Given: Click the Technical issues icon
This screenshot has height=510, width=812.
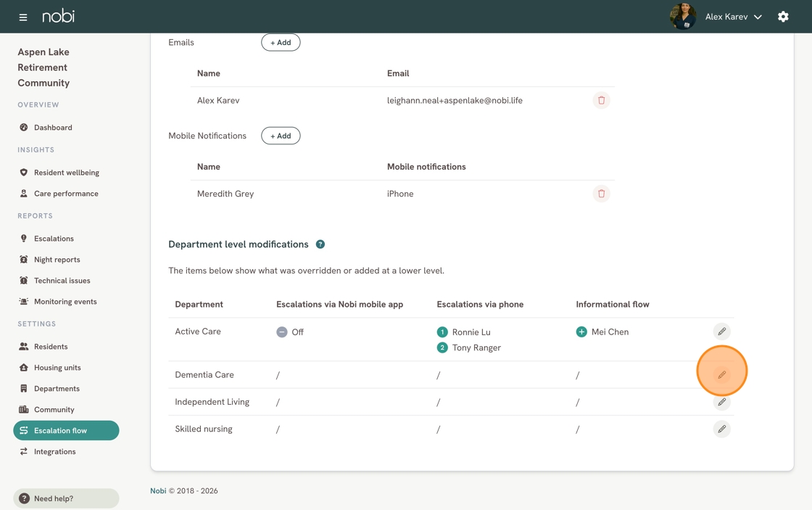Looking at the screenshot, I should pyautogui.click(x=23, y=281).
